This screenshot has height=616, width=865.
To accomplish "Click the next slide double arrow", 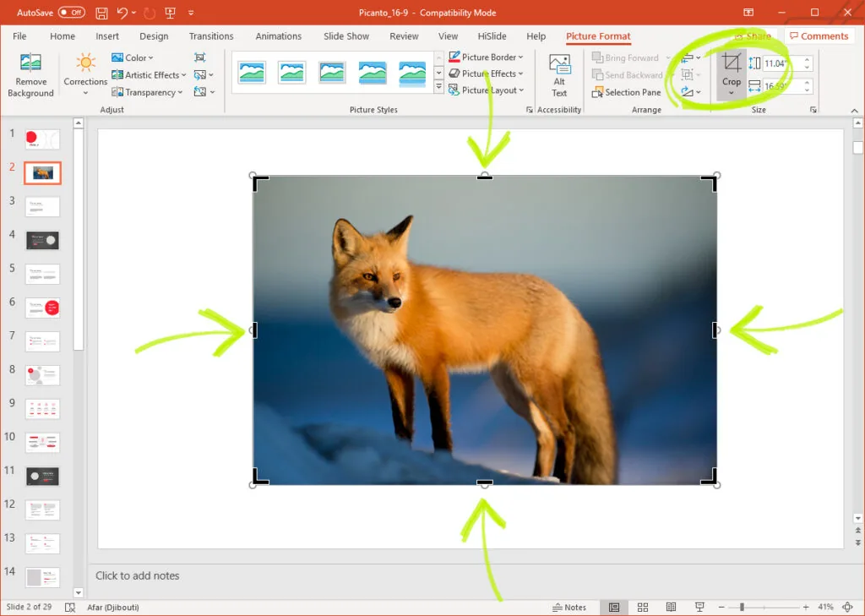I will pyautogui.click(x=858, y=542).
